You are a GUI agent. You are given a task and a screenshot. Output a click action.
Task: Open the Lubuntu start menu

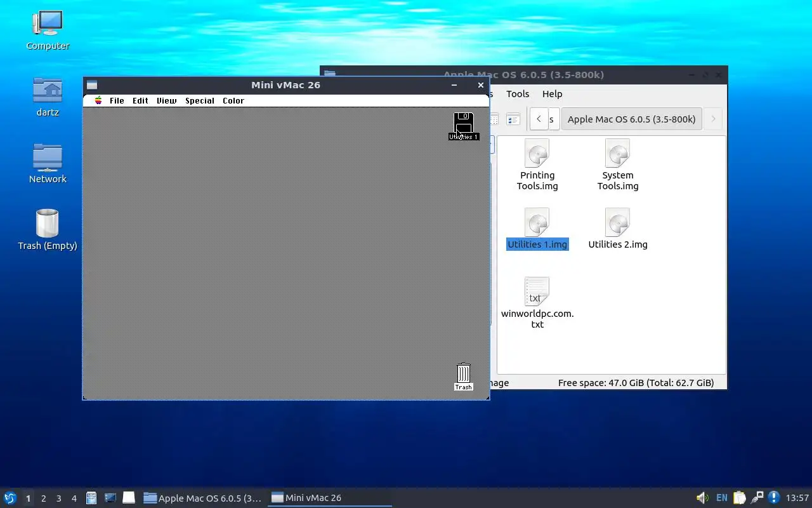(10, 498)
